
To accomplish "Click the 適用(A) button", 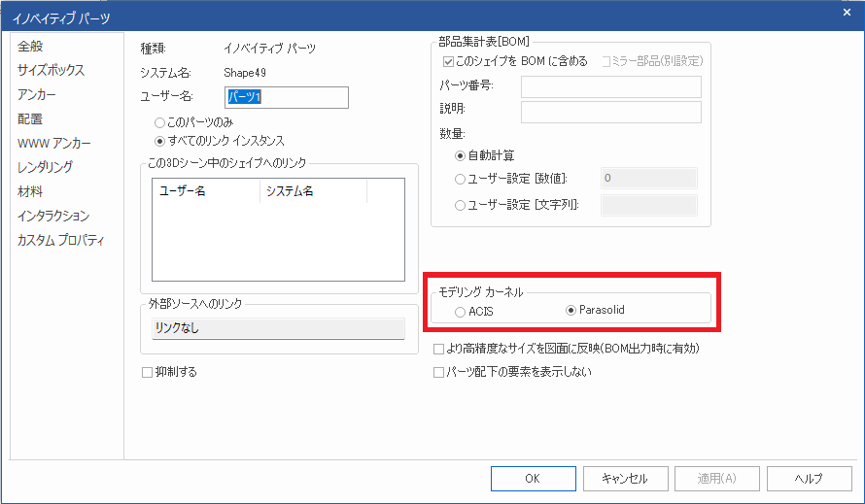I will pyautogui.click(x=717, y=479).
